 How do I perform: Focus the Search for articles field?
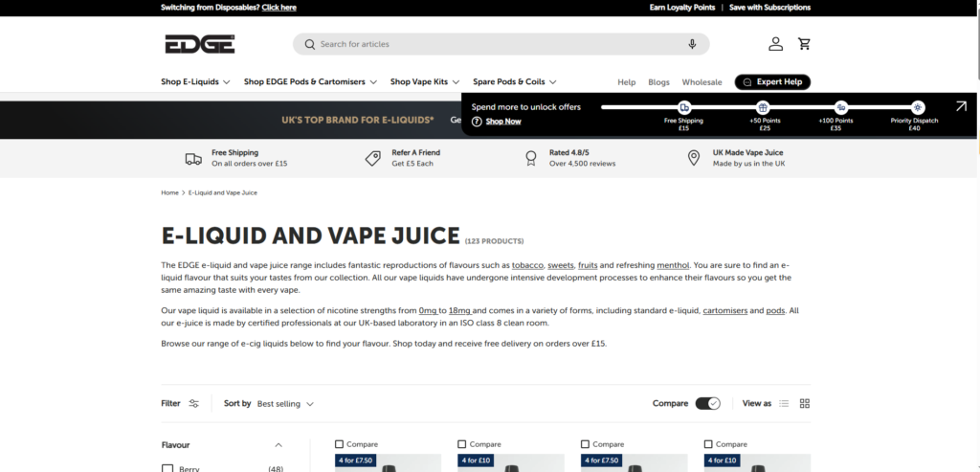pos(501,44)
